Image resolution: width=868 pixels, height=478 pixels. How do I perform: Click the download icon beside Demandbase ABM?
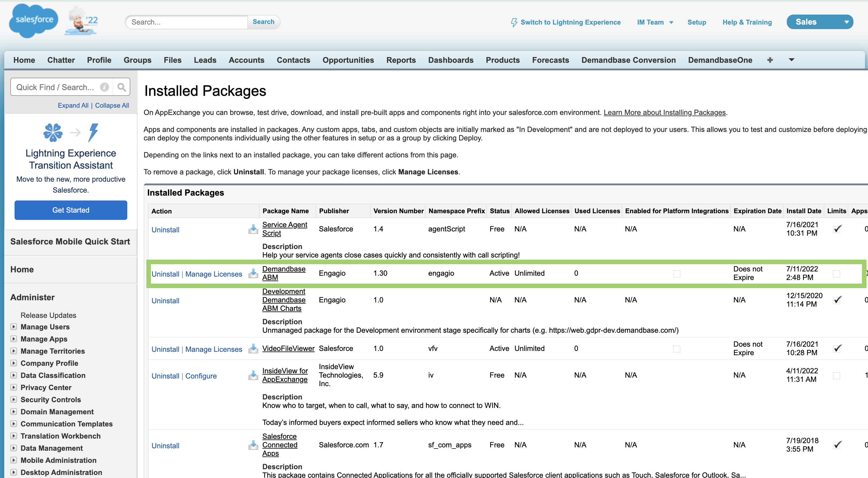(253, 273)
